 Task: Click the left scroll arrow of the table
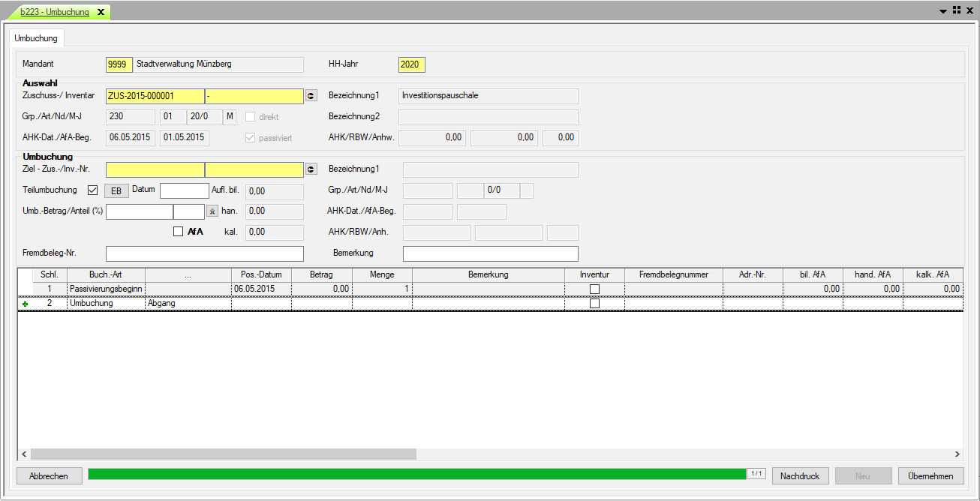pyautogui.click(x=24, y=454)
